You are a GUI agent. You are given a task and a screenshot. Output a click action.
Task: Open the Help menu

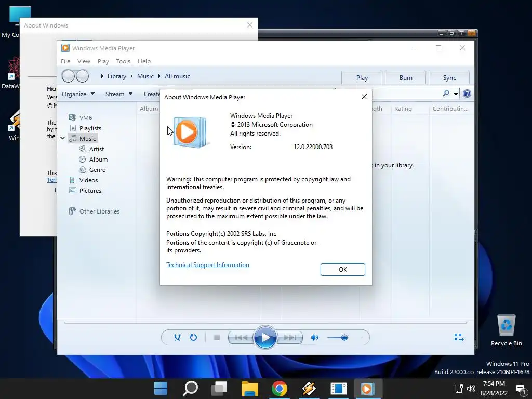144,61
